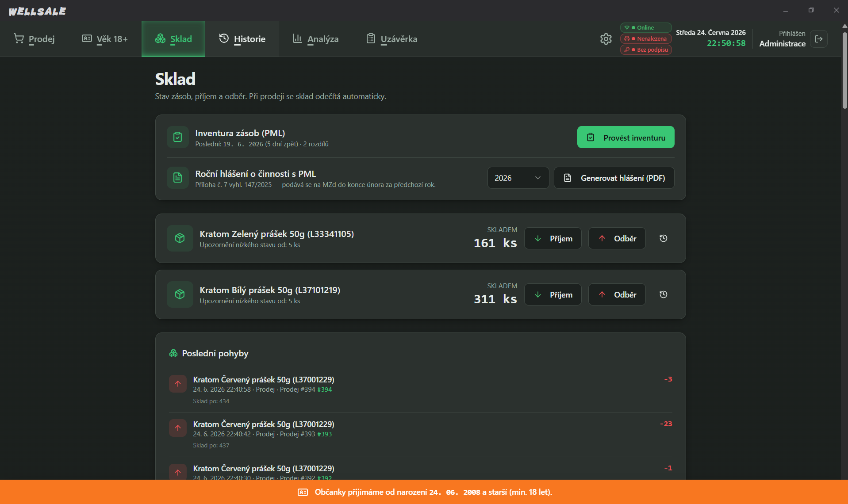The height and width of the screenshot is (504, 848).
Task: Click the red arrow icon for sale #394
Action: pyautogui.click(x=178, y=384)
